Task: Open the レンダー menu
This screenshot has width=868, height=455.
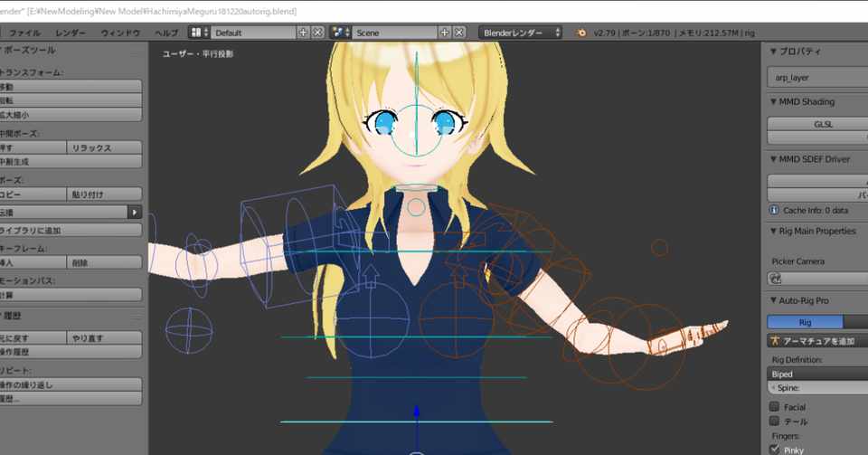Action: pyautogui.click(x=71, y=33)
